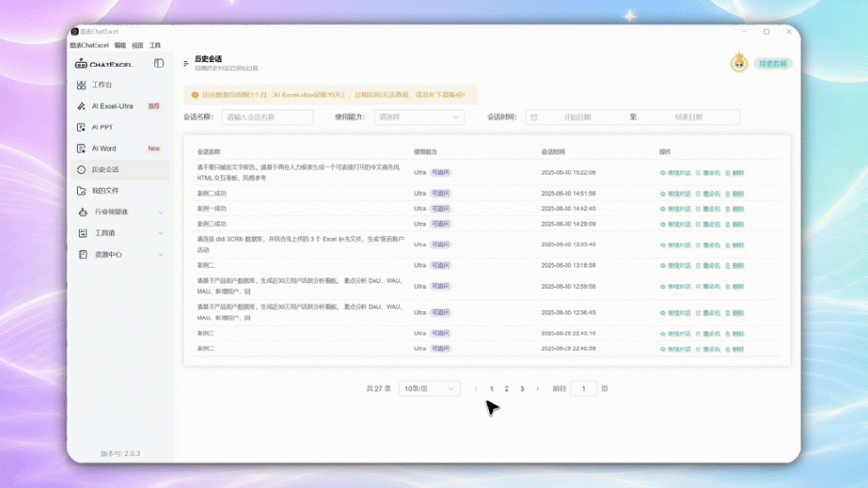Viewport: 868px width, 488px height.
Task: Click timestamp 2025-06-30 14:29:09
Action: [x=569, y=224]
